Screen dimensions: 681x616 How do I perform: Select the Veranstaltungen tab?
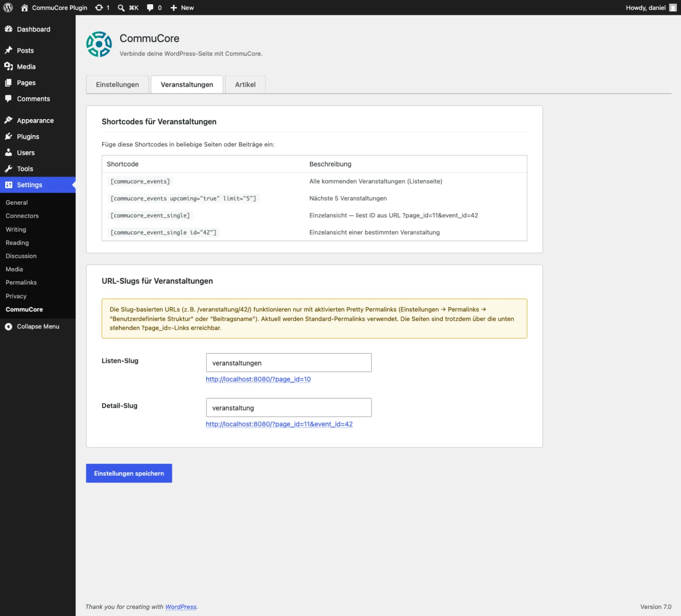click(x=187, y=84)
